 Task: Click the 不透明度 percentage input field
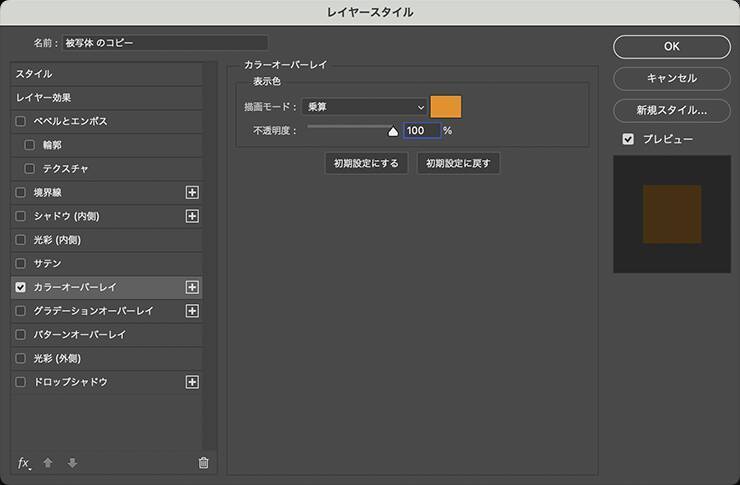pos(421,131)
